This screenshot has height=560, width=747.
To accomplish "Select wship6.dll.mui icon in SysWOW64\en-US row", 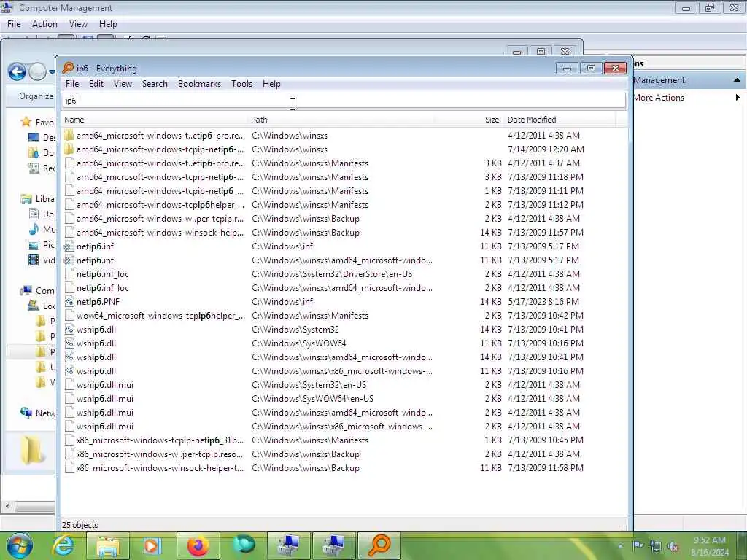I will click(x=69, y=398).
